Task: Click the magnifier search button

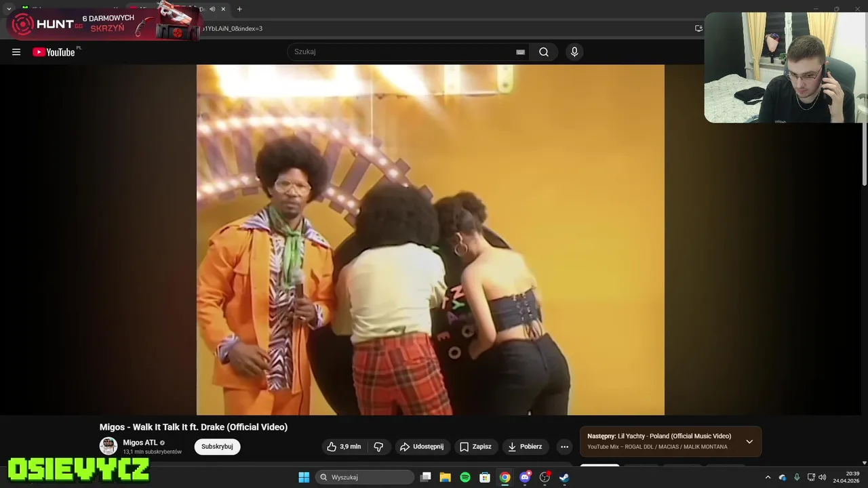Action: 544,52
